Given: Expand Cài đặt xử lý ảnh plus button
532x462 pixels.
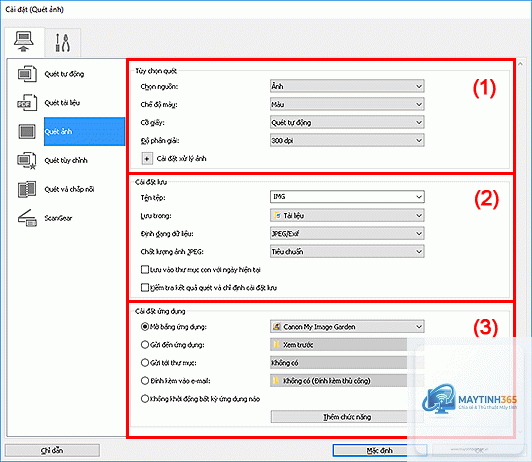Looking at the screenshot, I should click(x=147, y=158).
